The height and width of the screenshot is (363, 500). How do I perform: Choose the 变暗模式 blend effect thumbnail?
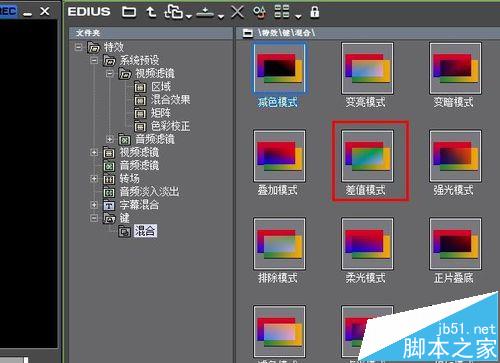click(x=455, y=68)
